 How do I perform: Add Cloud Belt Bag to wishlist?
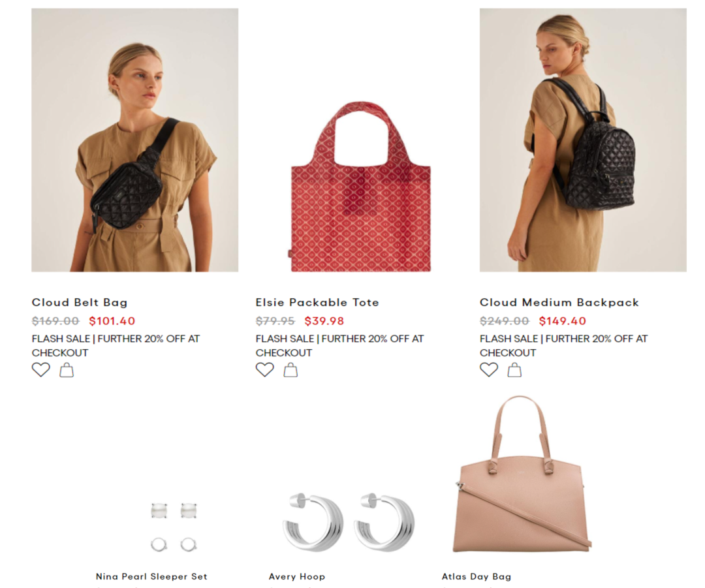click(x=41, y=370)
